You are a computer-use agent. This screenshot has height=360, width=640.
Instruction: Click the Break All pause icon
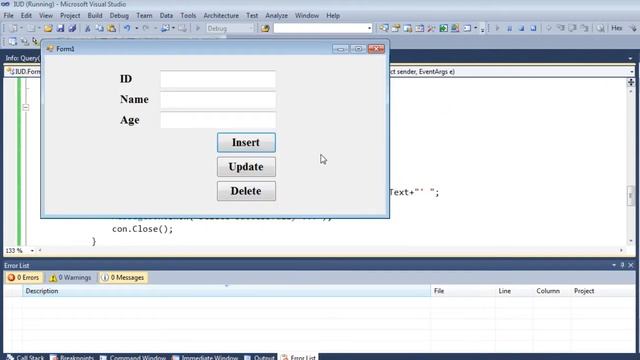coord(509,28)
